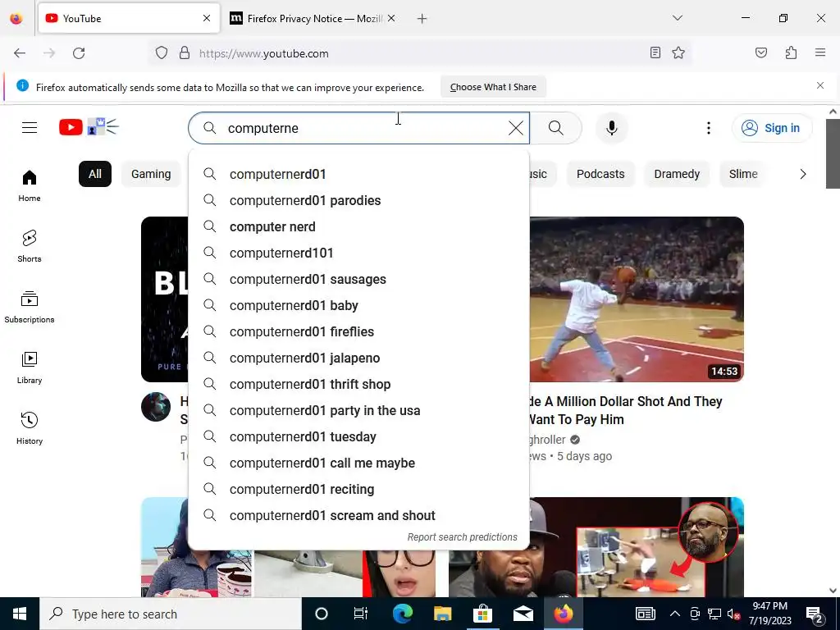The width and height of the screenshot is (840, 630).
Task: Open Library in sidebar
Action: 30,368
